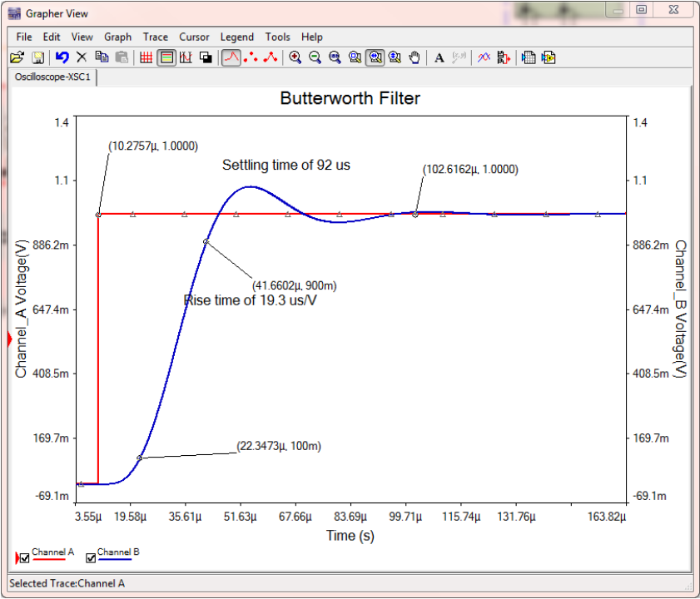
Task: Click the Undo arrow icon
Action: [62, 57]
